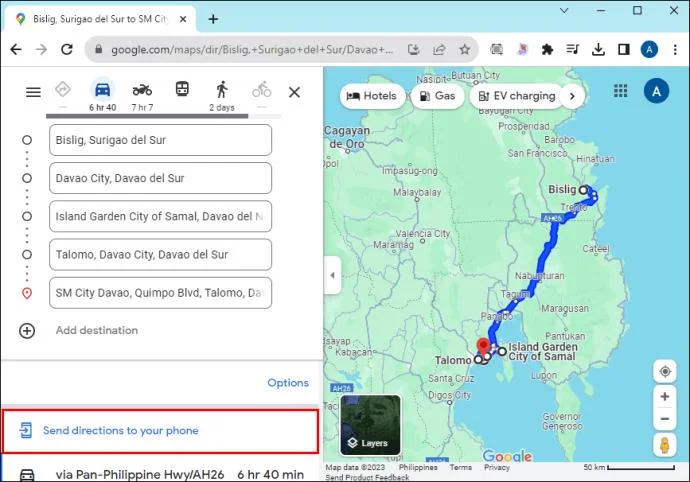
Task: Choose transit travel mode
Action: click(x=182, y=89)
